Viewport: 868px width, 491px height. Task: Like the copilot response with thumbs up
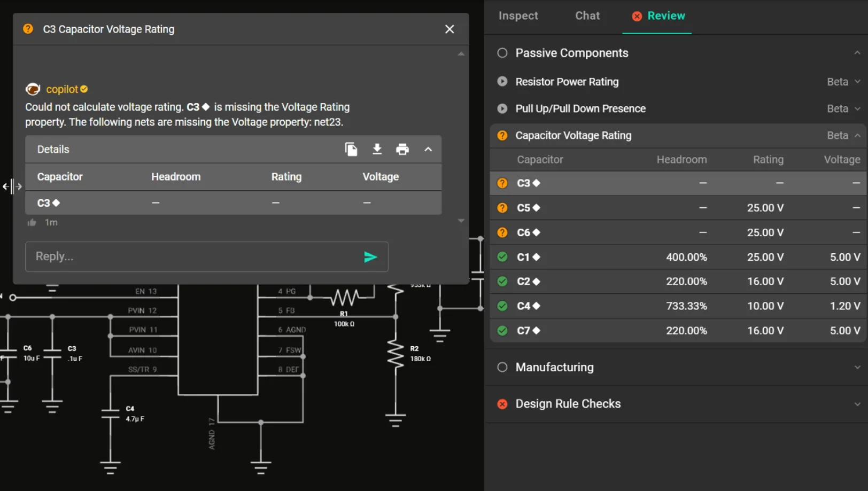tap(31, 222)
